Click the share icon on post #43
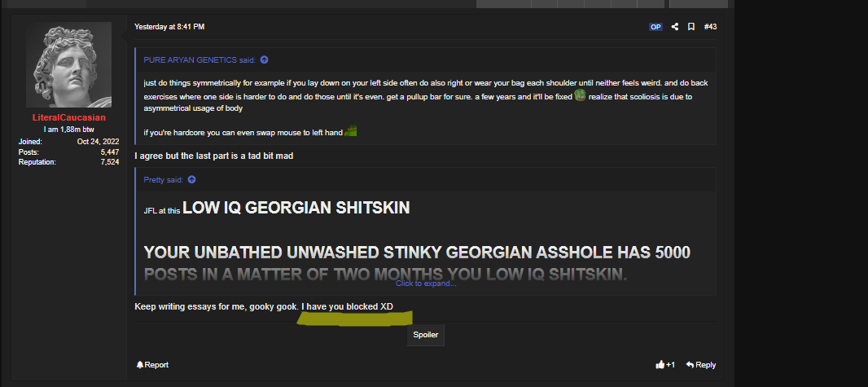Image resolution: width=868 pixels, height=387 pixels. coord(674,27)
